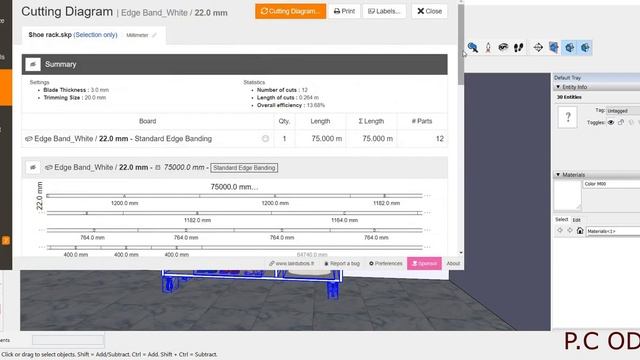Click the pencil edit icon beside Millimeter
This screenshot has width=640, height=360.
point(154,35)
